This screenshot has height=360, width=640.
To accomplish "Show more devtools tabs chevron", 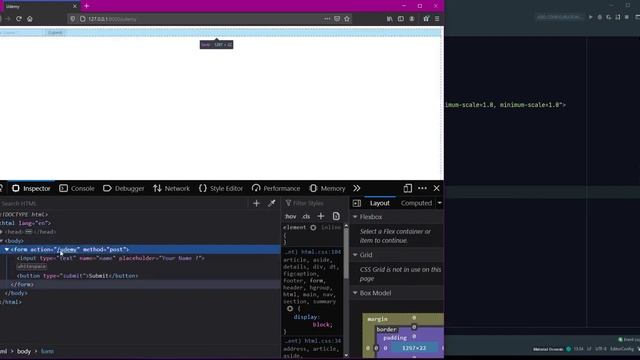I will point(357,188).
